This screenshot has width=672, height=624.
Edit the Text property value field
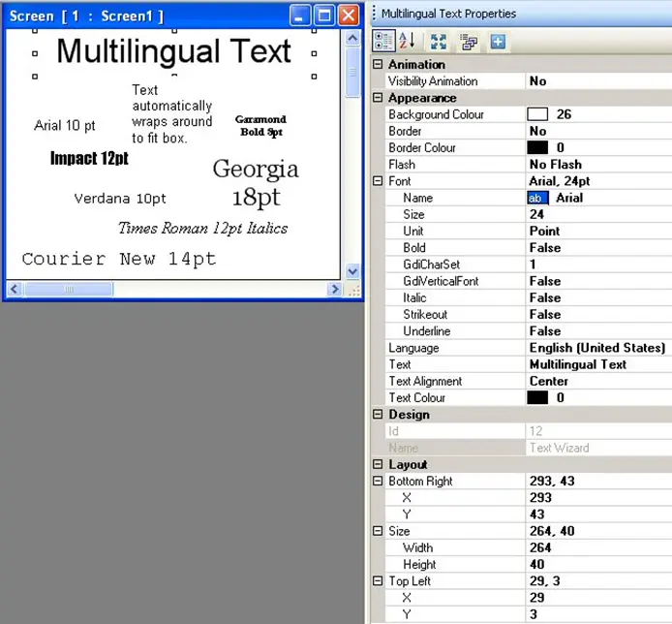click(x=598, y=364)
